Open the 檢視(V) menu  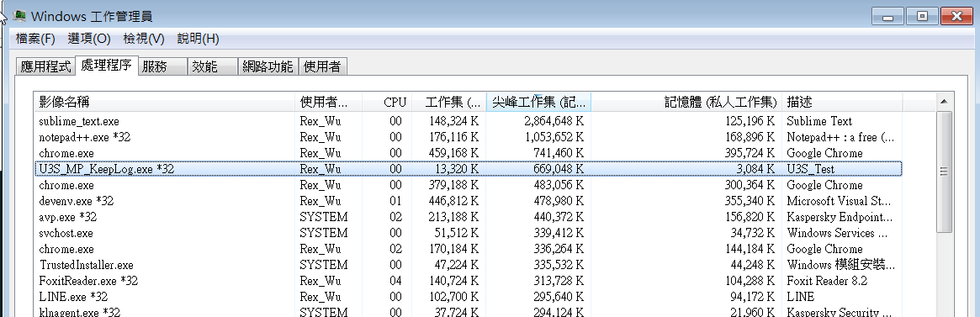(144, 39)
